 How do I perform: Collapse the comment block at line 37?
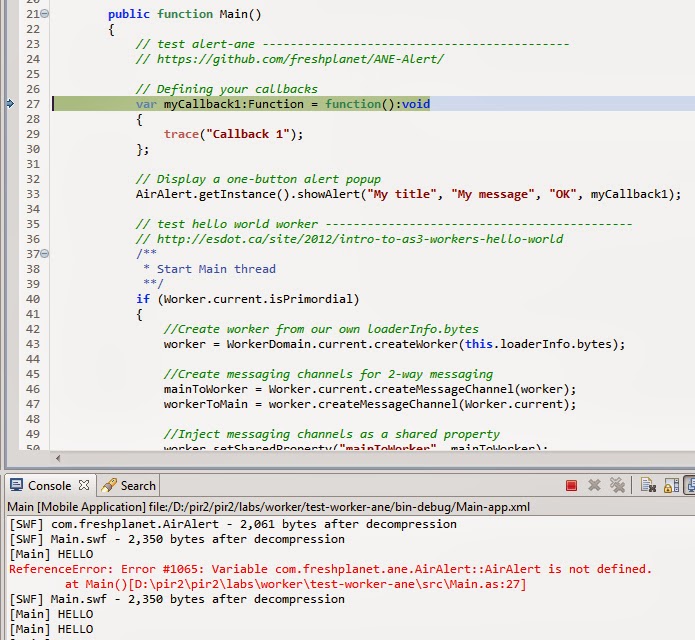[x=45, y=254]
